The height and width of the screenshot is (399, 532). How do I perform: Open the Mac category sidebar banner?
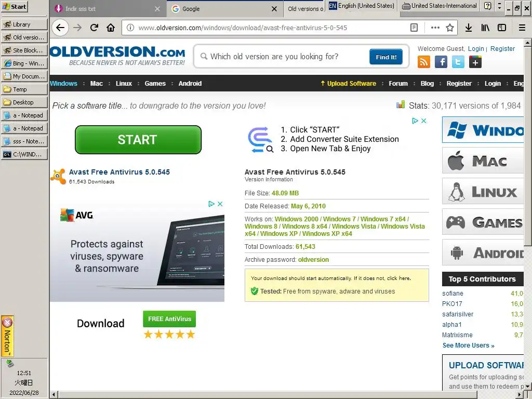click(483, 161)
